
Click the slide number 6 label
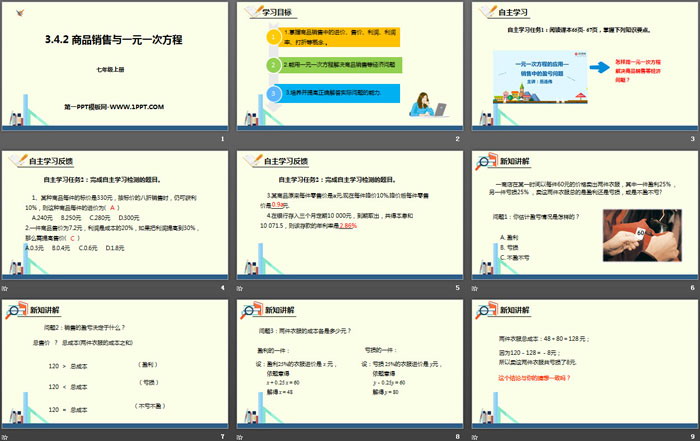[x=692, y=288]
